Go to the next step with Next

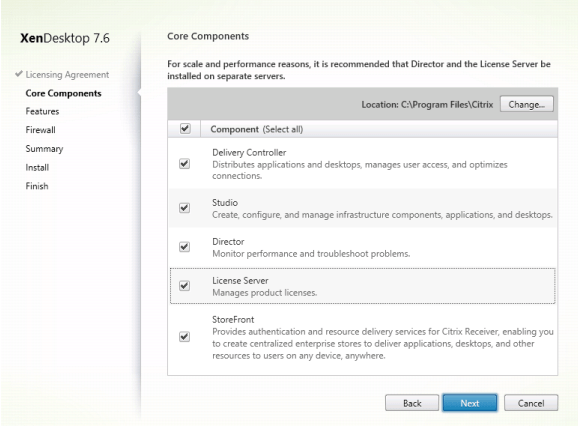pos(470,403)
